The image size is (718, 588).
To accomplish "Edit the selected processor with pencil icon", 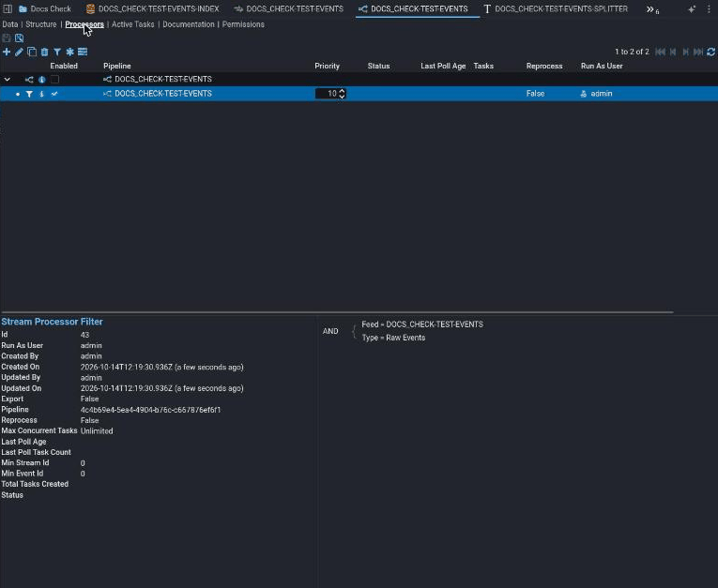I will (x=19, y=52).
